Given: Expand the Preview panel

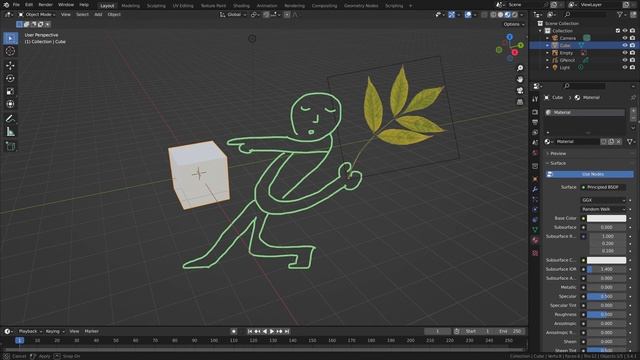Looking at the screenshot, I should [558, 153].
